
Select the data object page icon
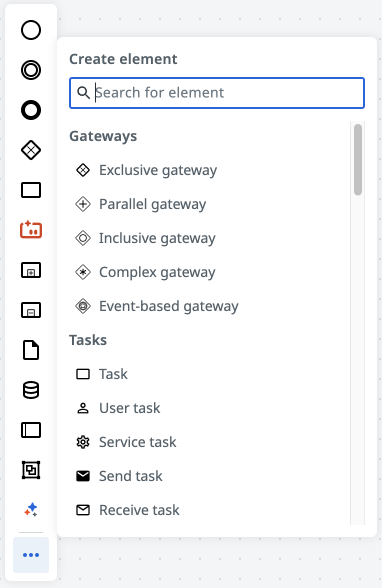click(30, 350)
